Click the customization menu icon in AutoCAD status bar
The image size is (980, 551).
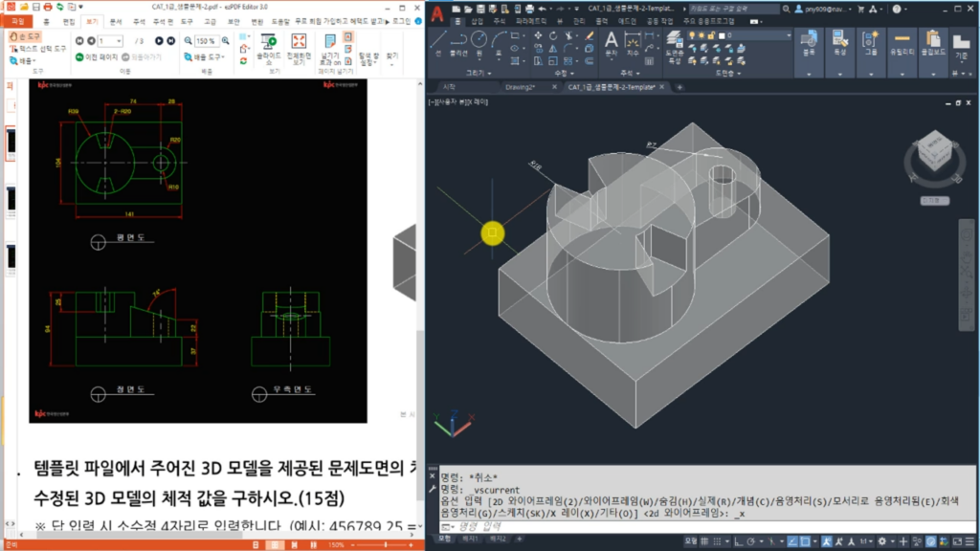coord(969,541)
